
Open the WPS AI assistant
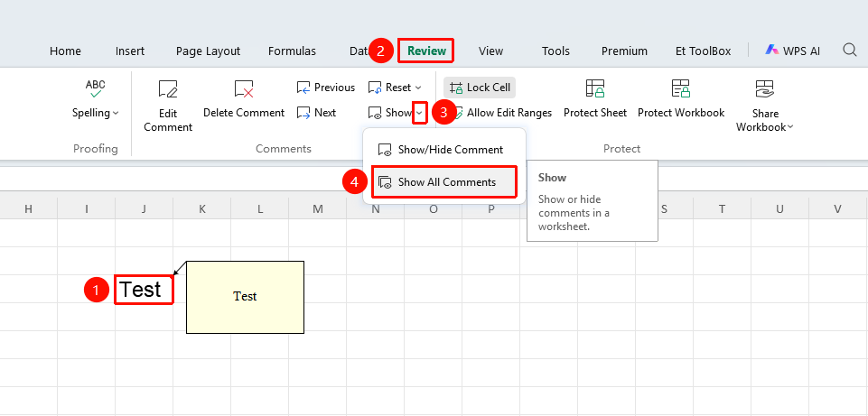793,51
